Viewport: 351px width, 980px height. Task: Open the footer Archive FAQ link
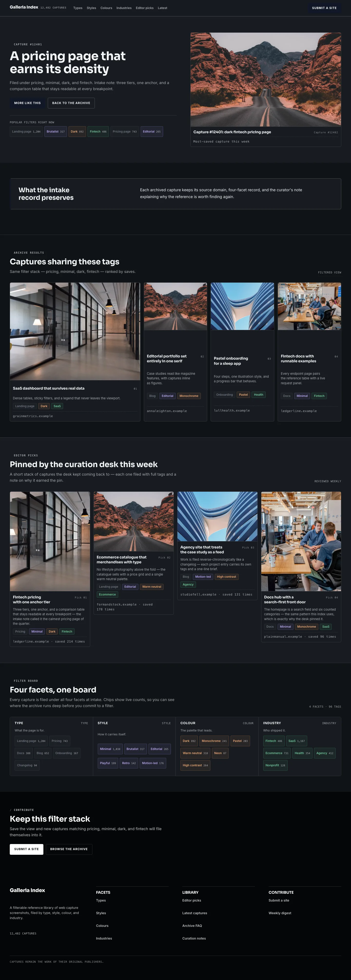(x=192, y=926)
